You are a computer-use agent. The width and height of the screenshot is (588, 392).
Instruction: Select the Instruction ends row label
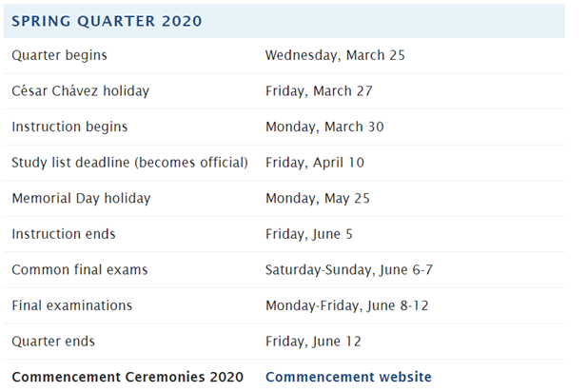(x=64, y=234)
